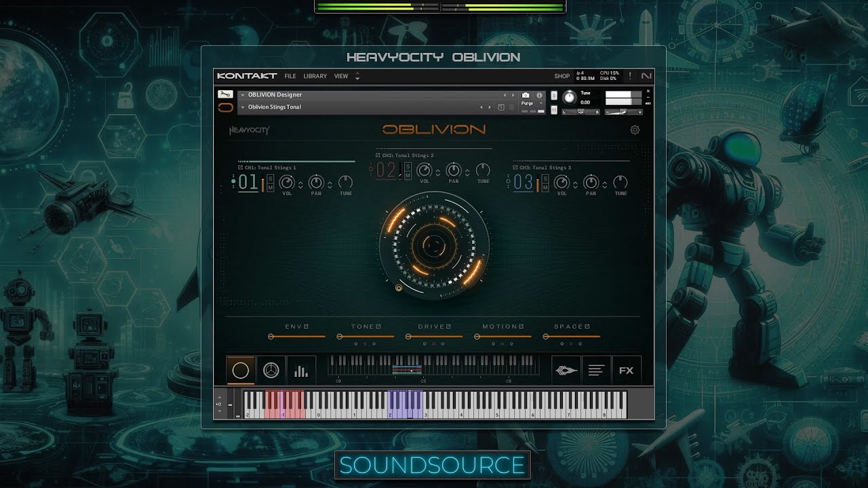Click the Kontakt header Tune knob

tap(570, 98)
